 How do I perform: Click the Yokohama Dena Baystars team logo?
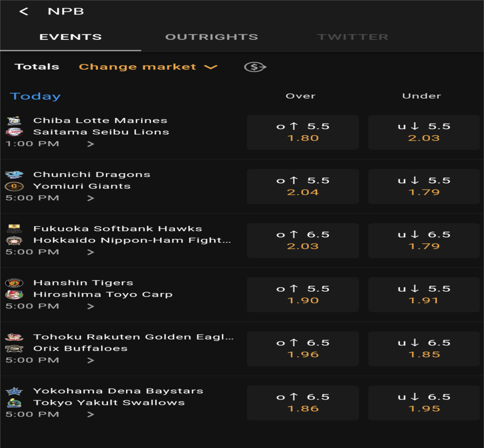click(14, 391)
